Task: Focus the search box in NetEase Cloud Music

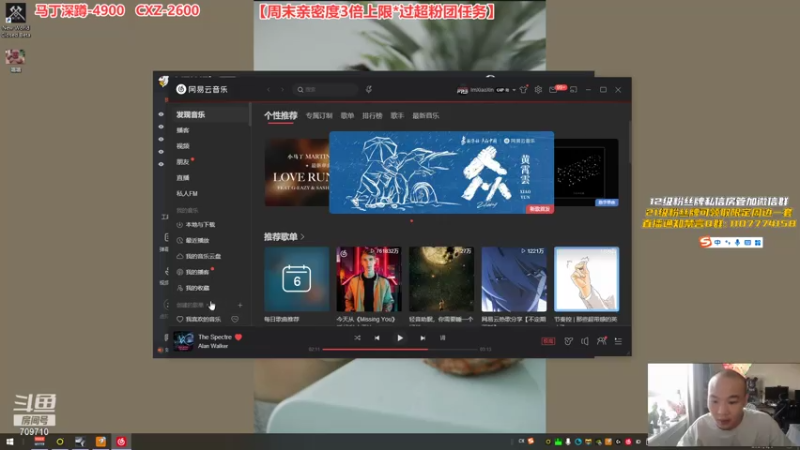Action: click(325, 90)
